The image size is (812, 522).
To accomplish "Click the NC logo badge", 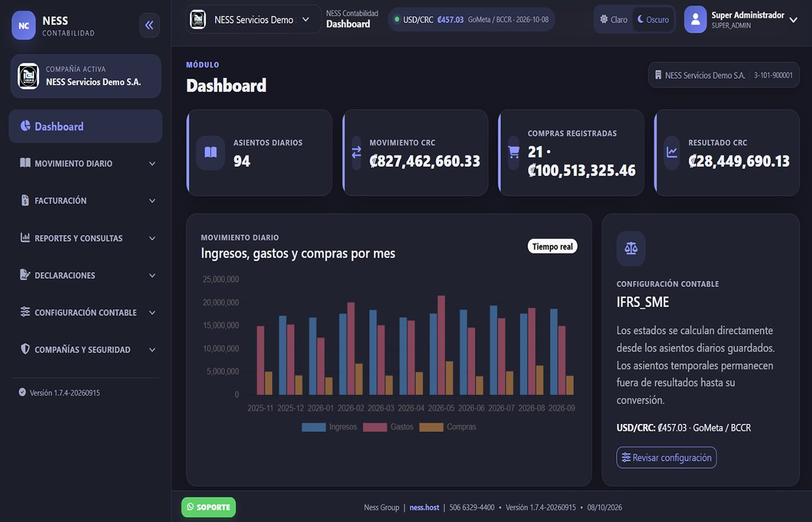I will coord(24,26).
